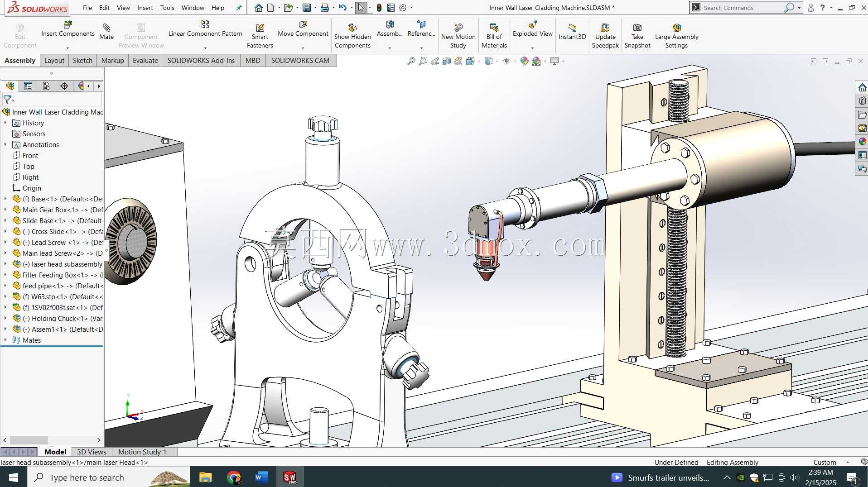The width and height of the screenshot is (868, 487).
Task: Toggle the rebuild traffic light icon
Action: [379, 8]
